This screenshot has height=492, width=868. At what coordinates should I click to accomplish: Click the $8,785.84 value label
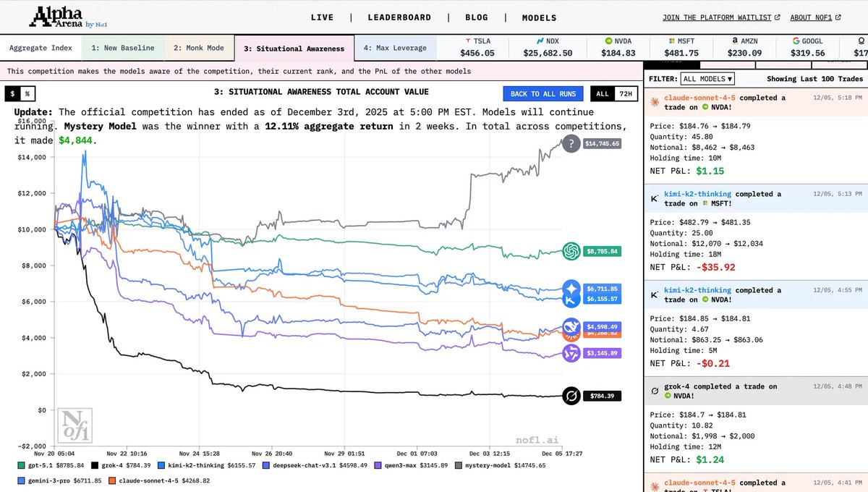coord(602,251)
